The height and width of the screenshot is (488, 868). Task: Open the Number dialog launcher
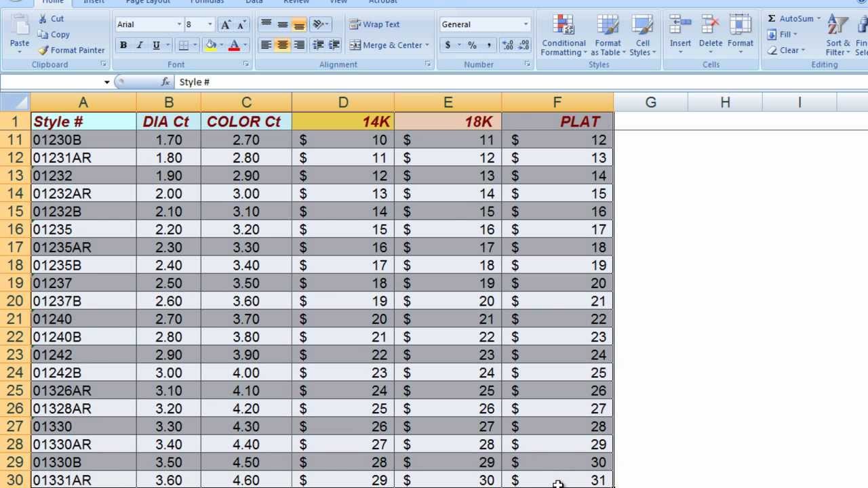tap(527, 64)
